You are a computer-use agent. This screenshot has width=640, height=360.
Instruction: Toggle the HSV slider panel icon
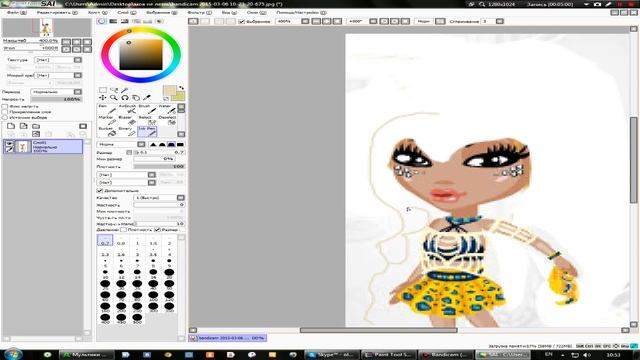tap(124, 21)
